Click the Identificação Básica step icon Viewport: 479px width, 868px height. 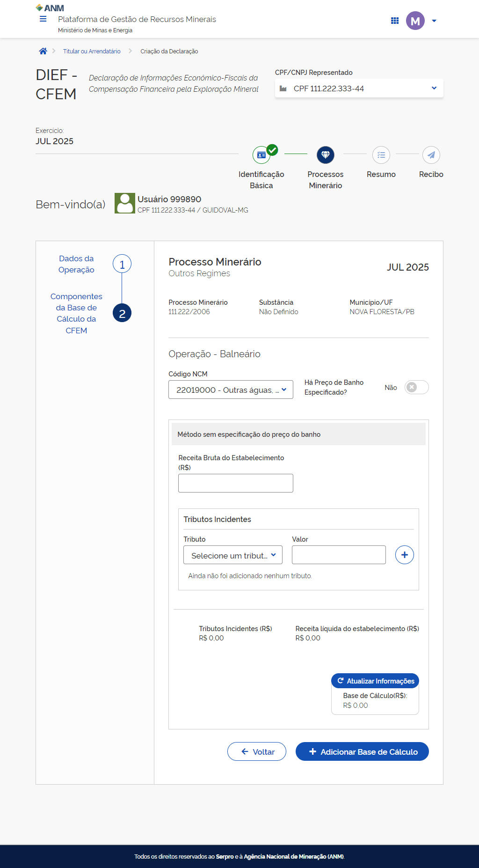pyautogui.click(x=261, y=155)
